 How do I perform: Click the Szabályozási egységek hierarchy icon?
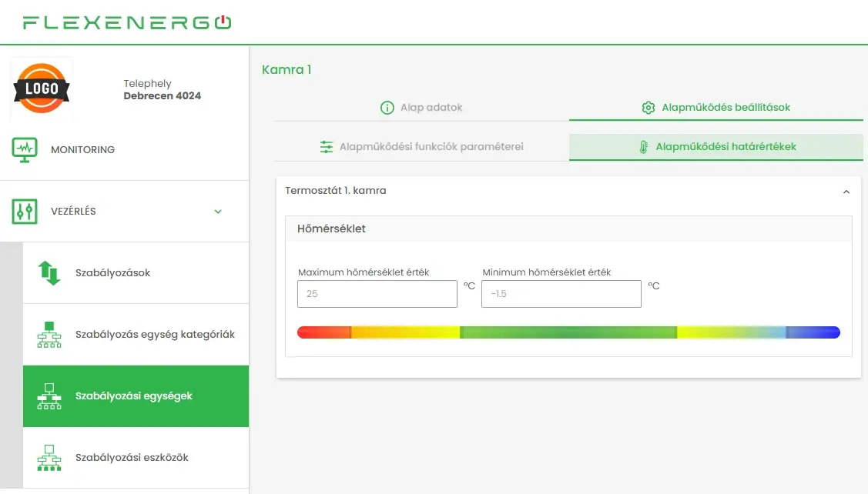[x=49, y=396]
